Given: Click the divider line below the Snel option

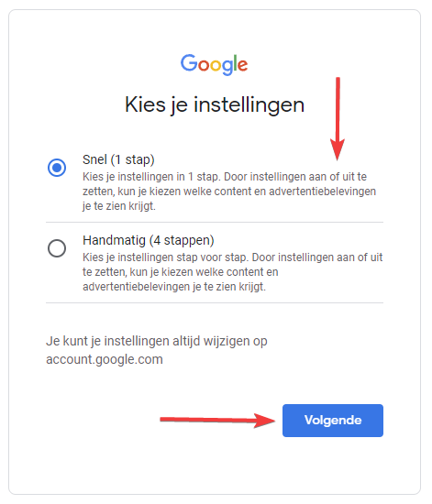Looking at the screenshot, I should (x=215, y=222).
